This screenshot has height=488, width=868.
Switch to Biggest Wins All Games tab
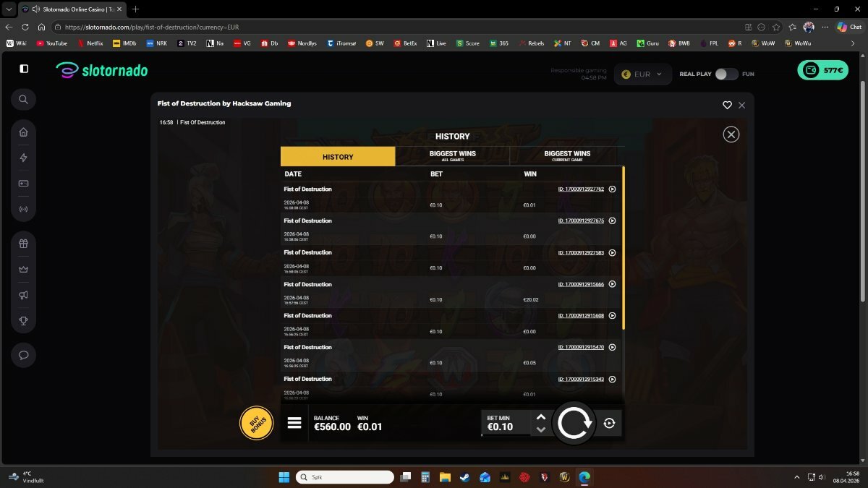pos(452,156)
